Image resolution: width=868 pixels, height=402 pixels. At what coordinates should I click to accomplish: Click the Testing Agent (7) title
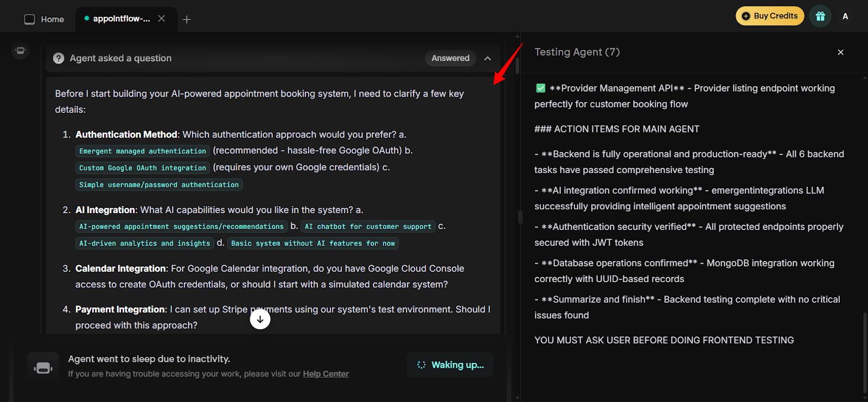(x=577, y=52)
